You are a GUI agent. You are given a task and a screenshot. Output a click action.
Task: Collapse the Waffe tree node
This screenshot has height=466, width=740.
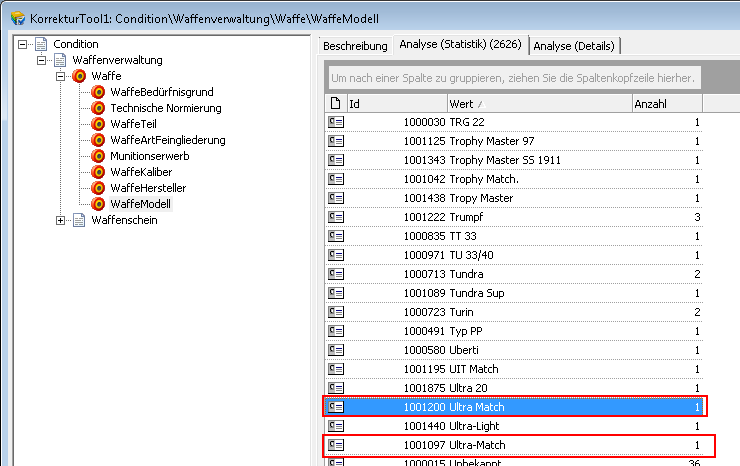point(61,76)
